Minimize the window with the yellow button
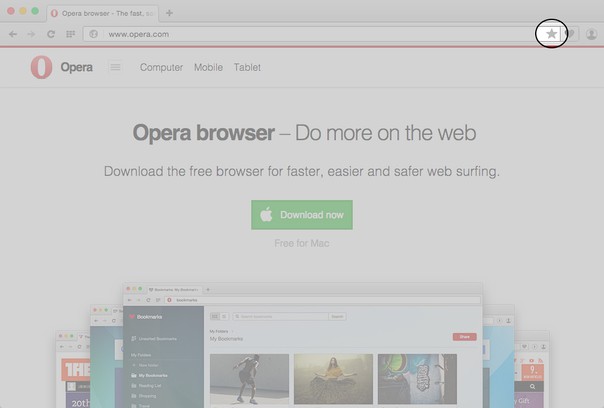The image size is (604, 408). 23,11
